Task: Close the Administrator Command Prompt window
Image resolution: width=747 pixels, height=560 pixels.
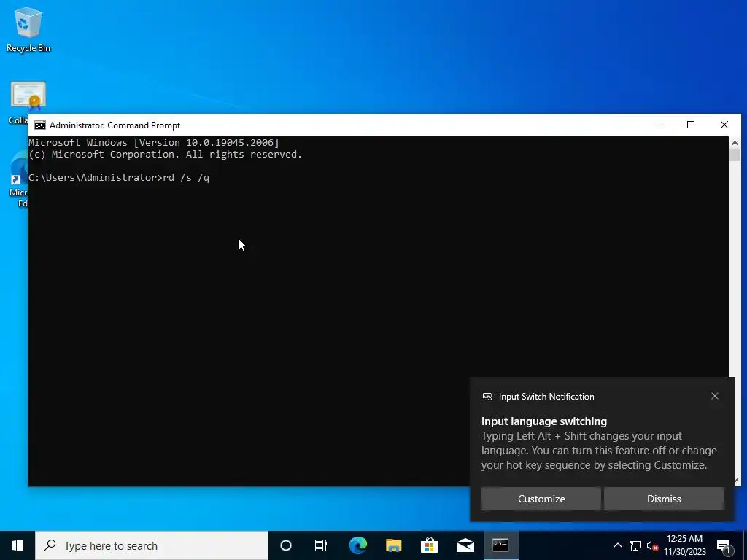Action: click(724, 125)
